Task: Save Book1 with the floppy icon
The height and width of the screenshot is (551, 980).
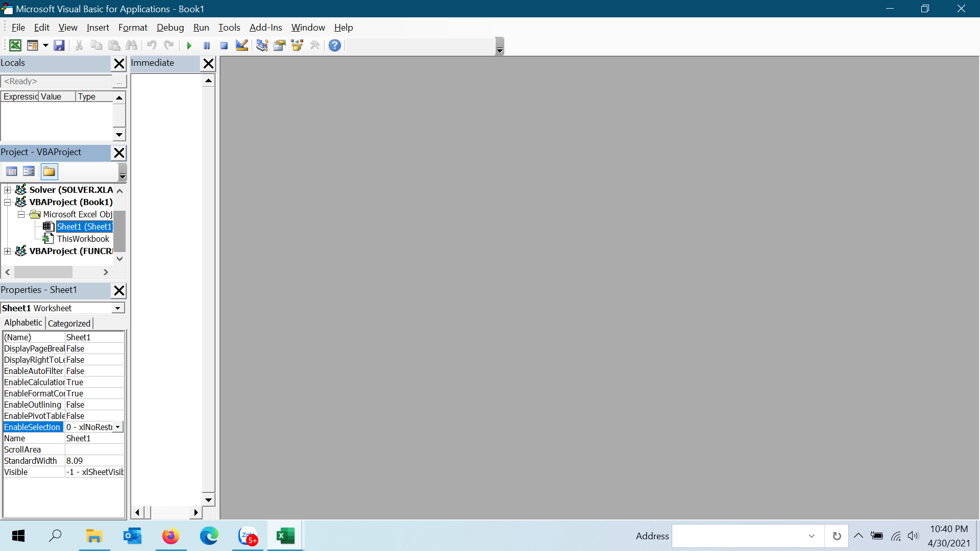Action: pyautogui.click(x=59, y=45)
